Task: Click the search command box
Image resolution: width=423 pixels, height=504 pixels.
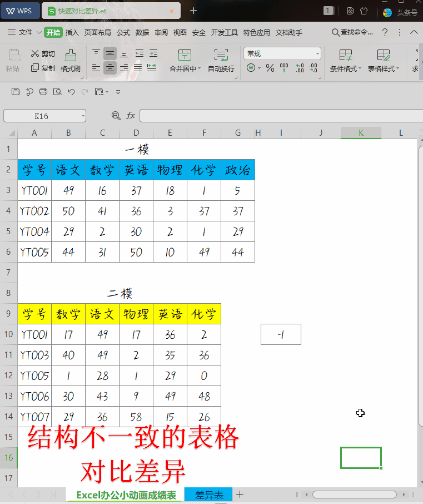Action: [x=352, y=32]
